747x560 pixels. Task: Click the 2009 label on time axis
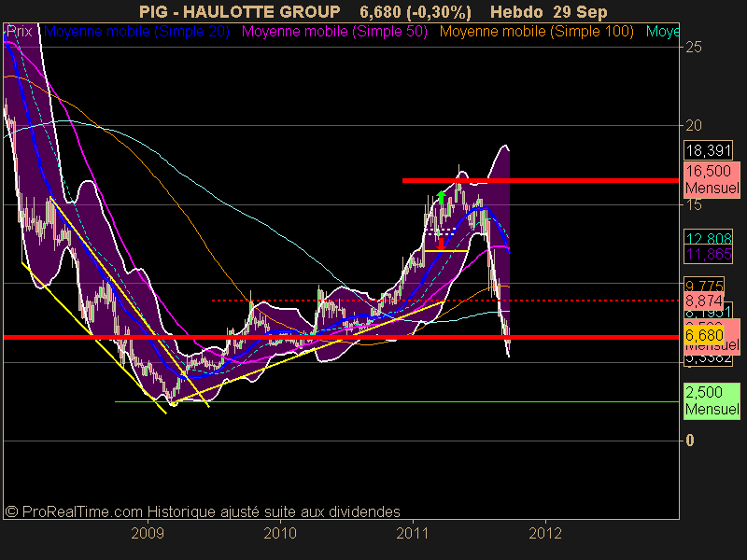tap(148, 533)
